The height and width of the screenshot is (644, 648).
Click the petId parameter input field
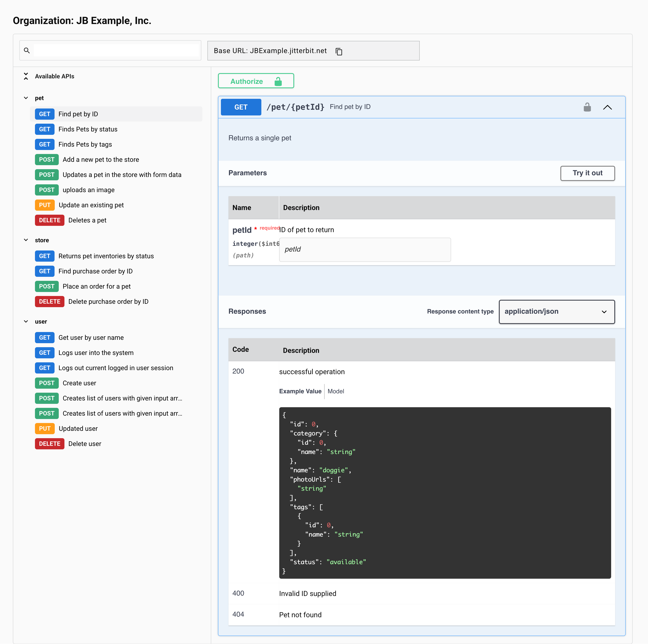(x=365, y=249)
